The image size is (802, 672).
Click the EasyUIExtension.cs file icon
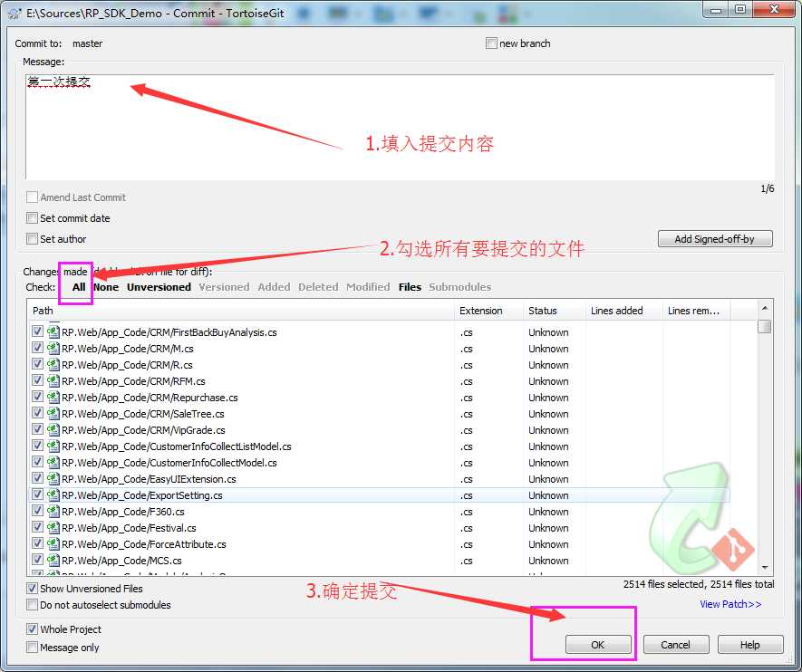pyautogui.click(x=53, y=479)
